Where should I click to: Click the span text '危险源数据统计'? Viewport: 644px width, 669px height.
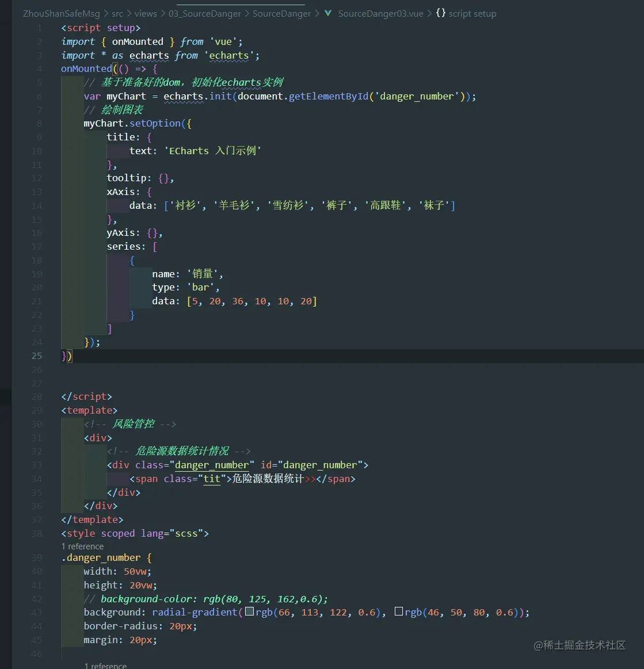[268, 479]
